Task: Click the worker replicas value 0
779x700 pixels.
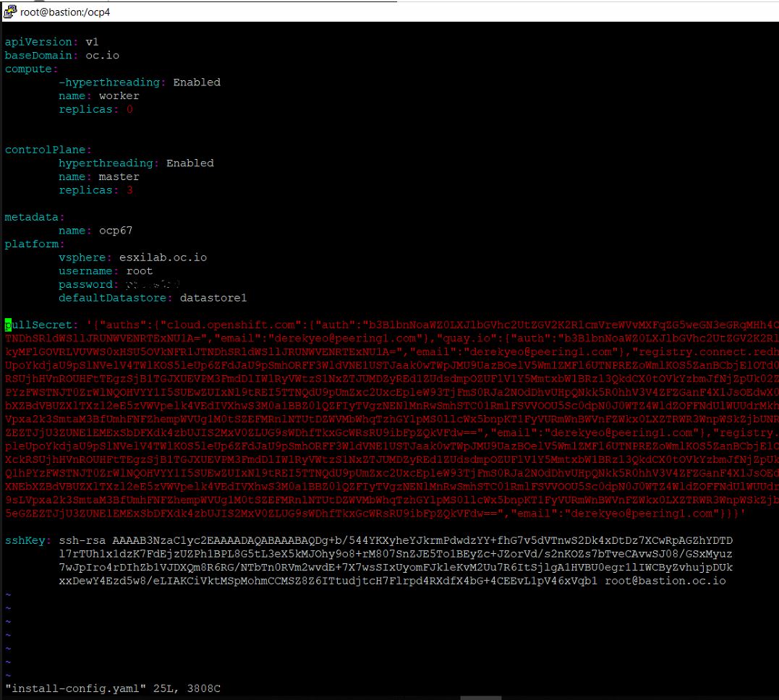Action: pos(129,108)
